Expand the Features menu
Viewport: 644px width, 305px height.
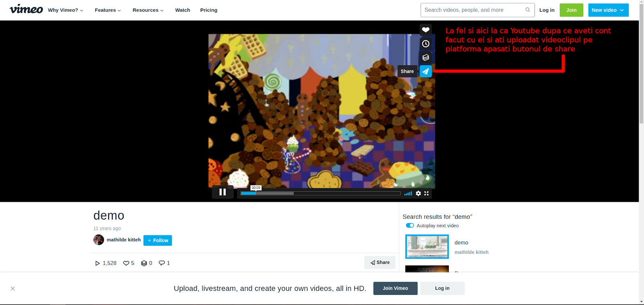108,10
